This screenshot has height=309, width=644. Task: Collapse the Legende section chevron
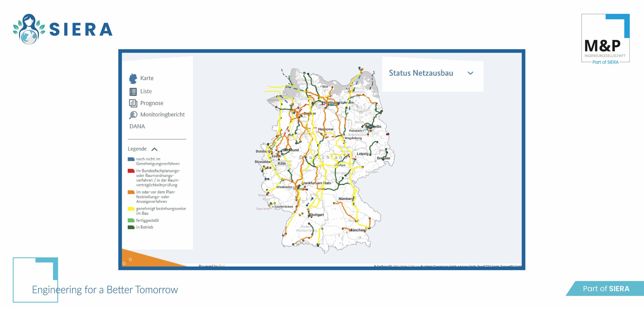pyautogui.click(x=154, y=149)
